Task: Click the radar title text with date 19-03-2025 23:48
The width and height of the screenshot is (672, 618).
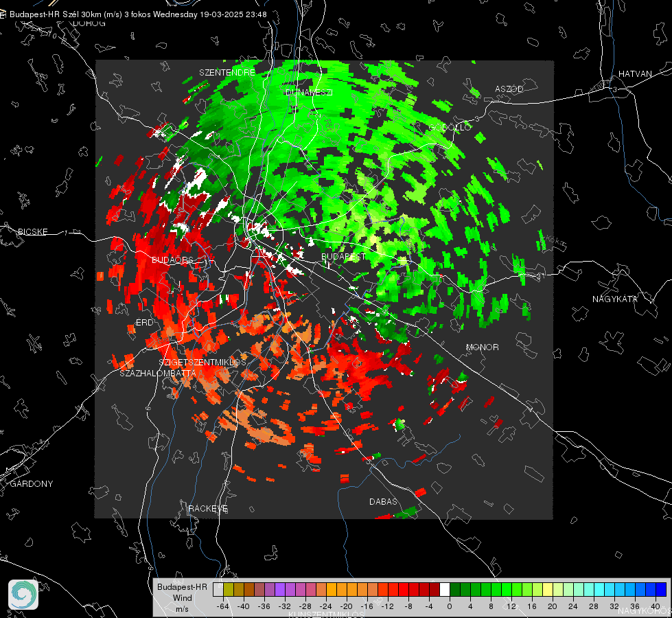Action: tap(138, 14)
